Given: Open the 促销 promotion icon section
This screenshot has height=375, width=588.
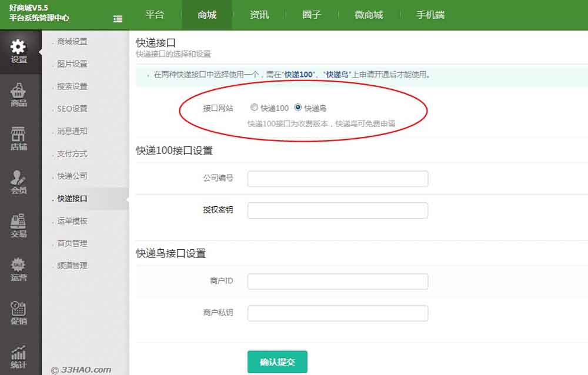Looking at the screenshot, I should (19, 313).
